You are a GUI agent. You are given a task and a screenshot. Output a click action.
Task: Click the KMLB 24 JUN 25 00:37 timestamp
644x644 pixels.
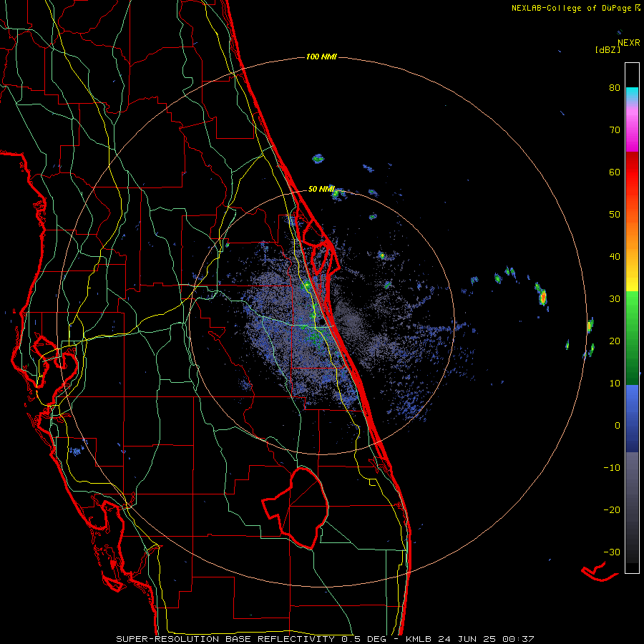pos(470,639)
